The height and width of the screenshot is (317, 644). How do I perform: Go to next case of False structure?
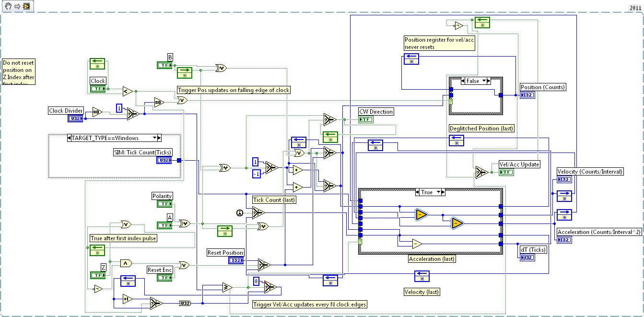click(x=489, y=81)
